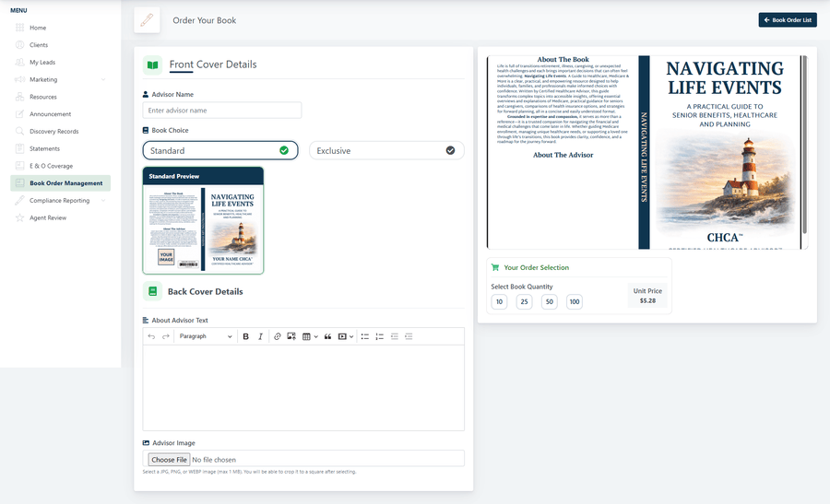The image size is (830, 504).
Task: Click Choose File for Advisor Image
Action: click(x=169, y=460)
